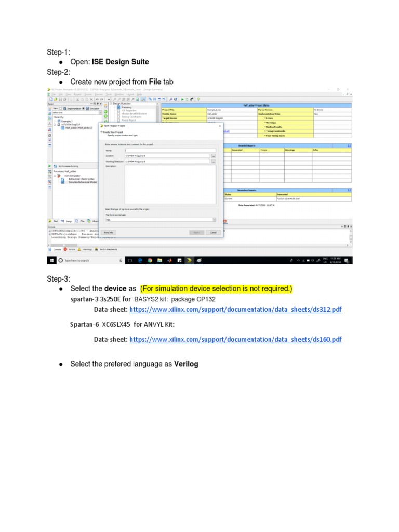
Task: Collapse the Secondary Reports section toggle
Action: 349,190
